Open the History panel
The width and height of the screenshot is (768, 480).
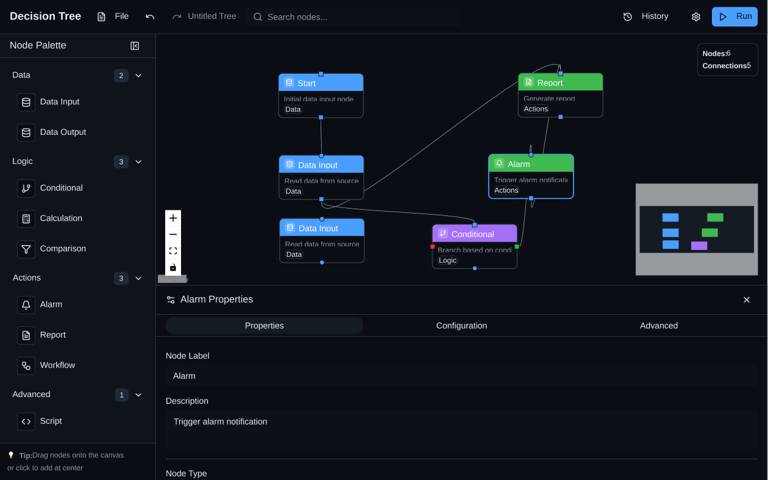[646, 17]
